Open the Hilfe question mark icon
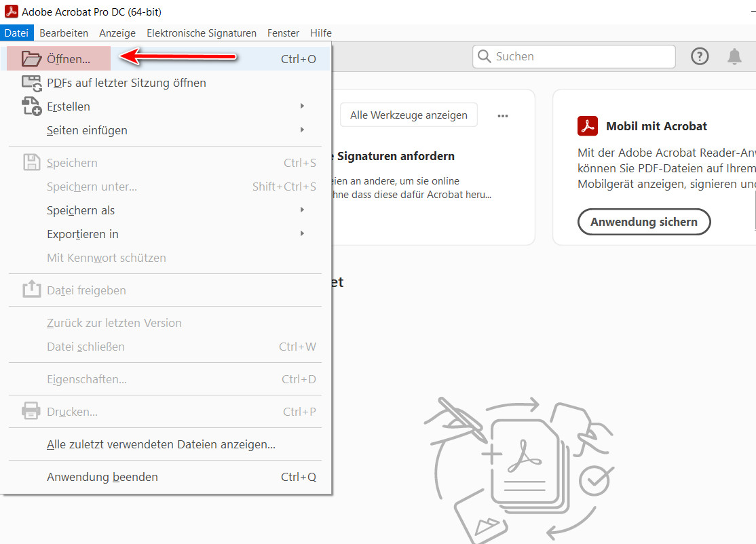The height and width of the screenshot is (544, 756). coord(700,56)
